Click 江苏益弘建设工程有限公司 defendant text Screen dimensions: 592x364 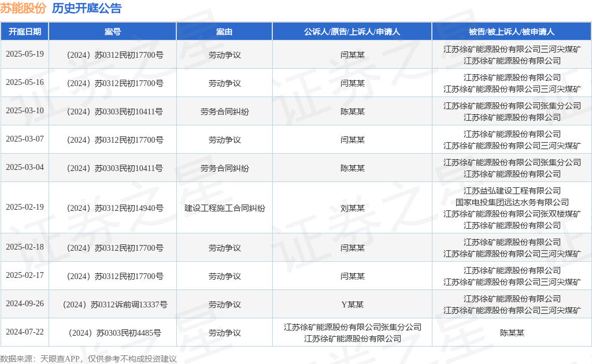point(512,191)
